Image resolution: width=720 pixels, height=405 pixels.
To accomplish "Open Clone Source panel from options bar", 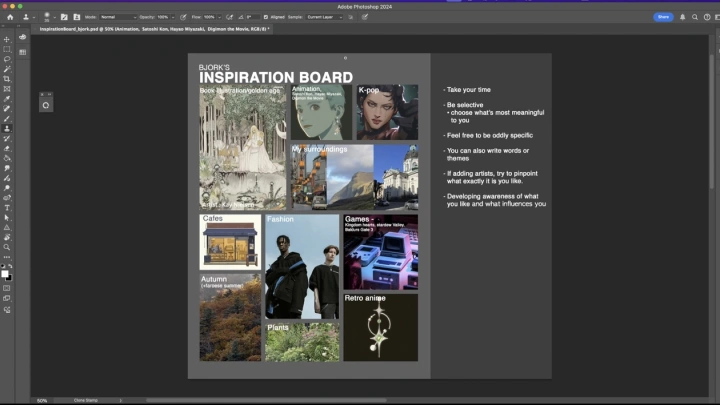I will coord(77,17).
